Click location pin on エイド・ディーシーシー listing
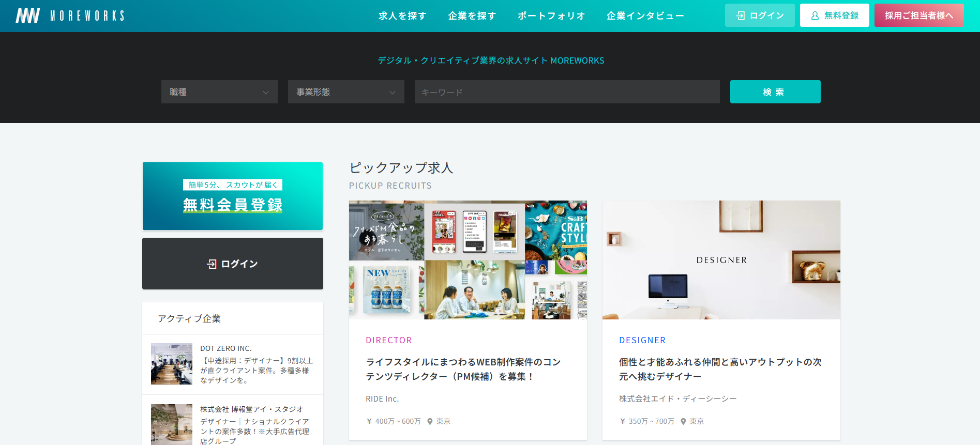 coord(683,421)
